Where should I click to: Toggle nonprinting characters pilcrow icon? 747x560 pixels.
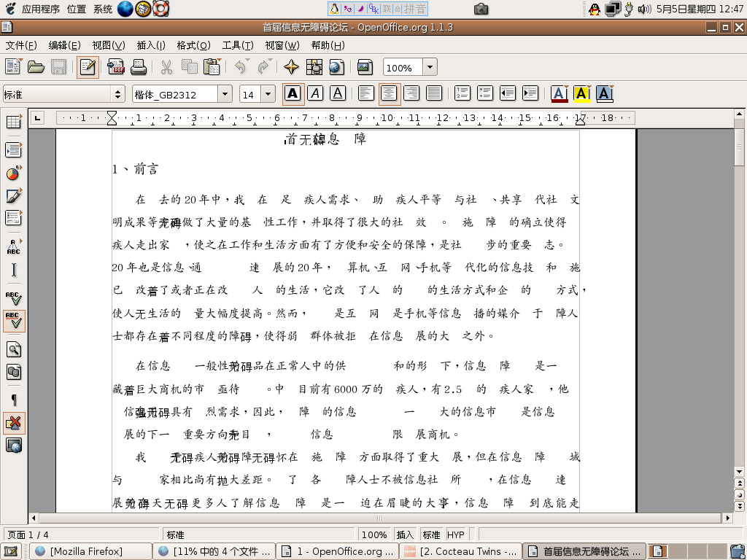pos(14,400)
